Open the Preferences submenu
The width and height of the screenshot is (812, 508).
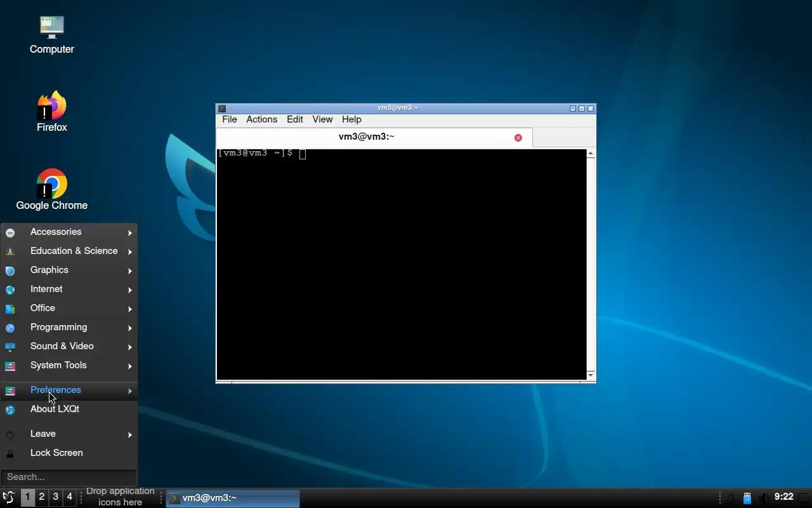coord(69,391)
